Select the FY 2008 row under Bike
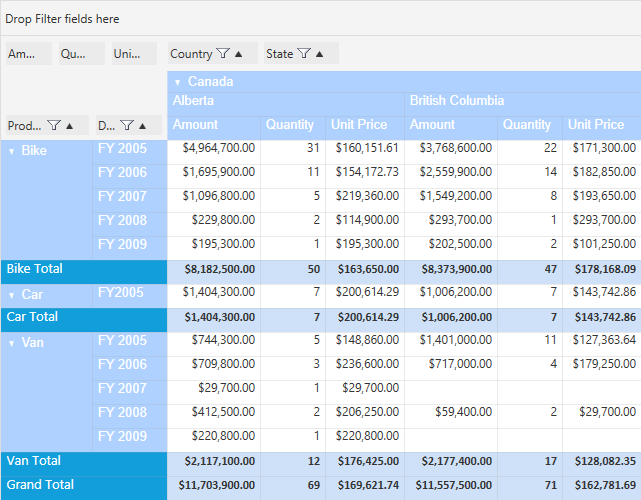The image size is (641, 500). point(130,224)
